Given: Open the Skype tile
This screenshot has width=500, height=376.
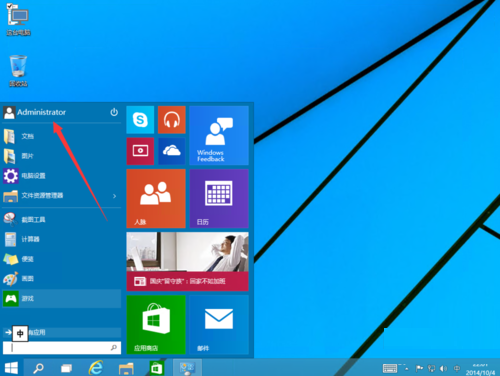Looking at the screenshot, I should [x=140, y=120].
